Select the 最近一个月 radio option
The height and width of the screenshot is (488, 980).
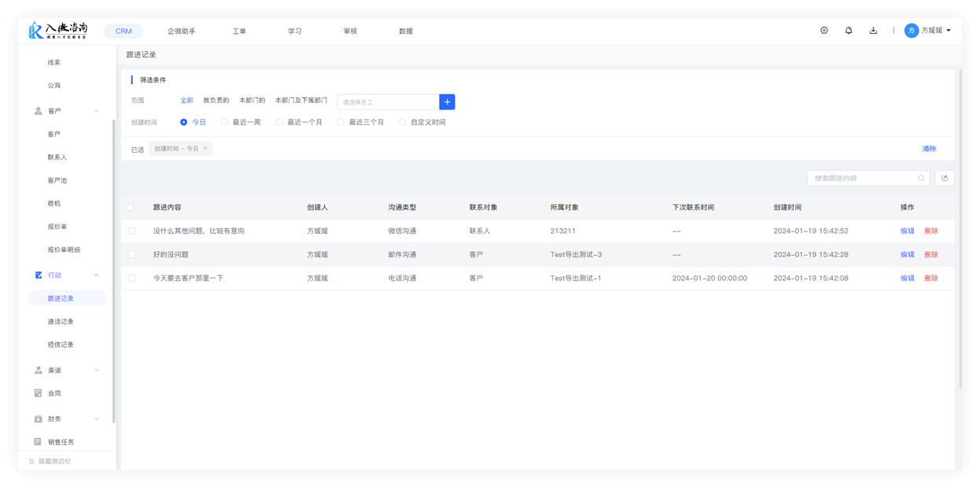[279, 122]
